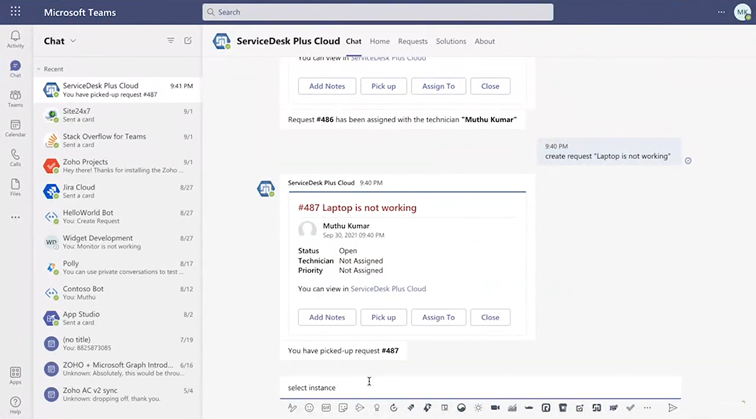Open ZOHO + Microsoft Graph Introd... chat
Screen dimensions: 756x419
[x=118, y=369]
